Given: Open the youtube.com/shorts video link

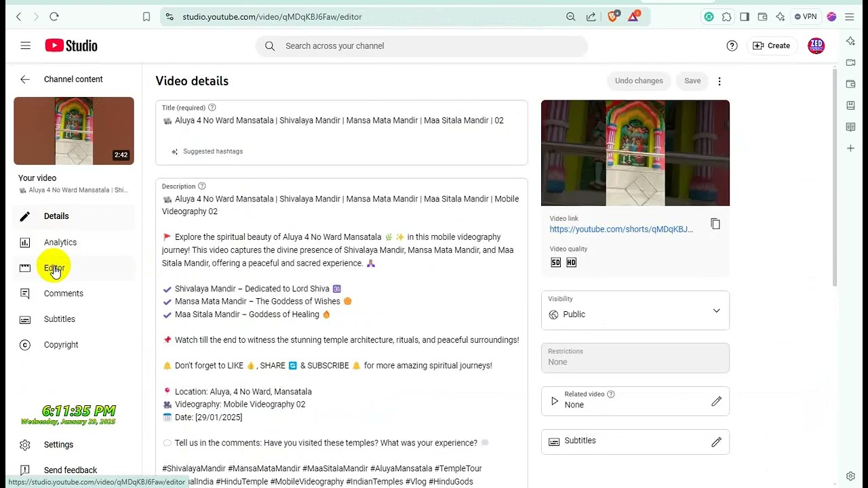Looking at the screenshot, I should 621,229.
